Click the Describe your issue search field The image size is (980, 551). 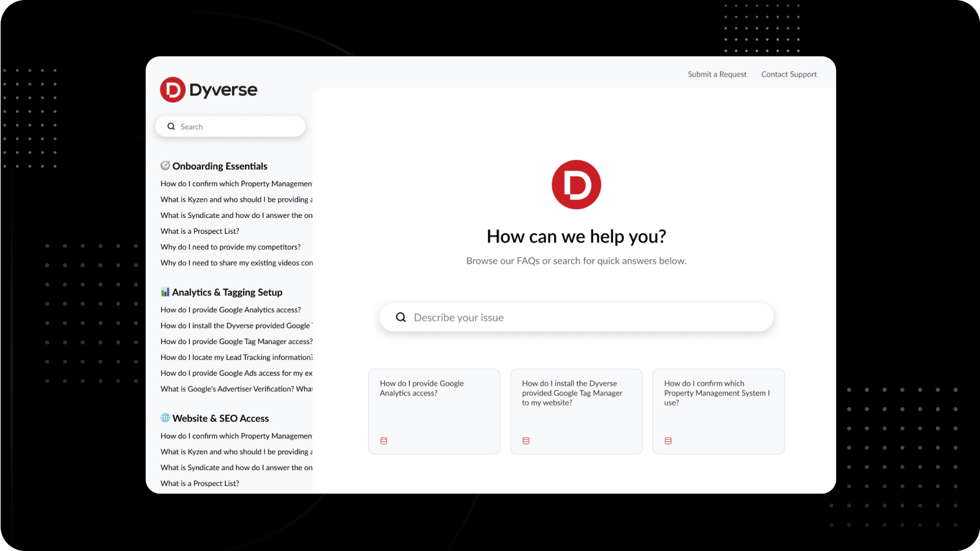[x=575, y=317]
